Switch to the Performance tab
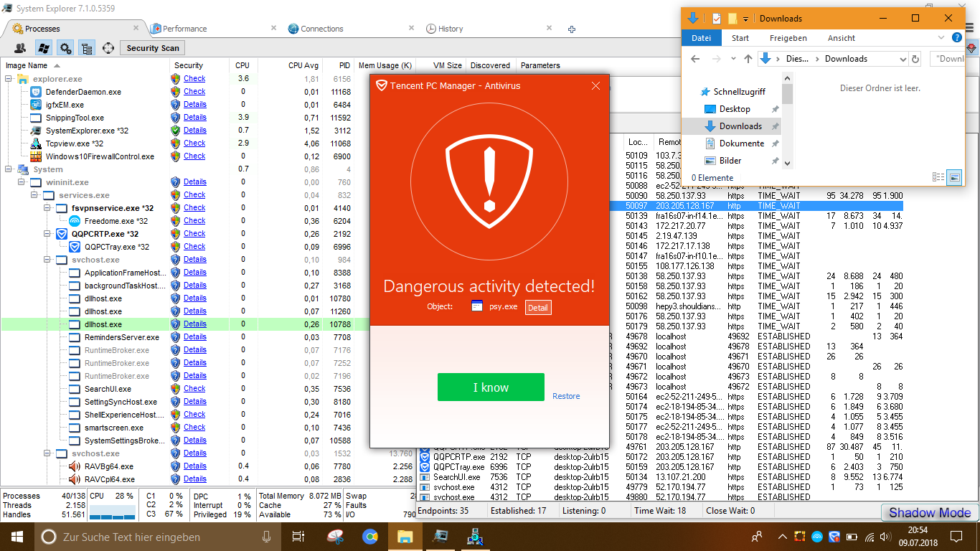980x551 pixels. pyautogui.click(x=179, y=29)
